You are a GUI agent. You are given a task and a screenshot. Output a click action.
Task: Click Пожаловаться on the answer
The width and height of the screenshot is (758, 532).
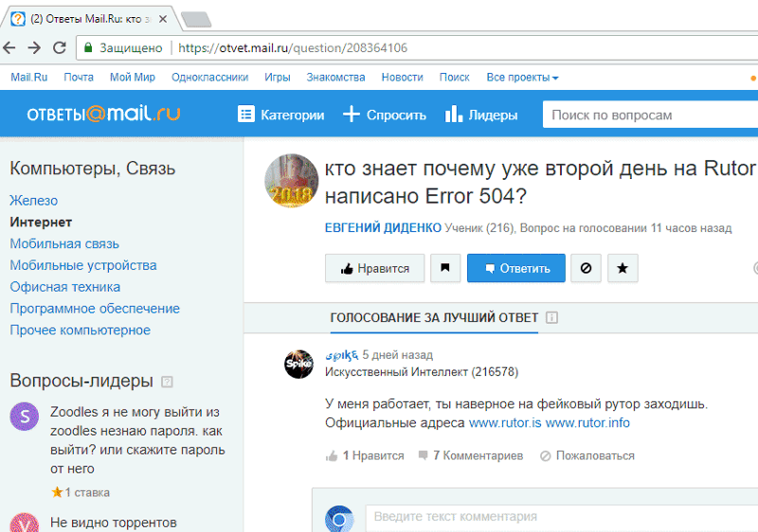click(587, 455)
